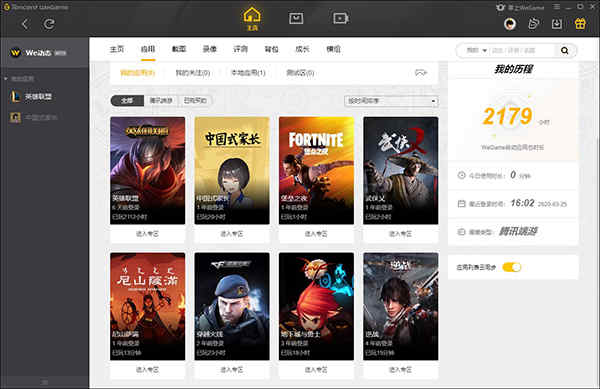600x389 pixels.
Task: Enter the zone under 武侠乂
Action: point(401,234)
